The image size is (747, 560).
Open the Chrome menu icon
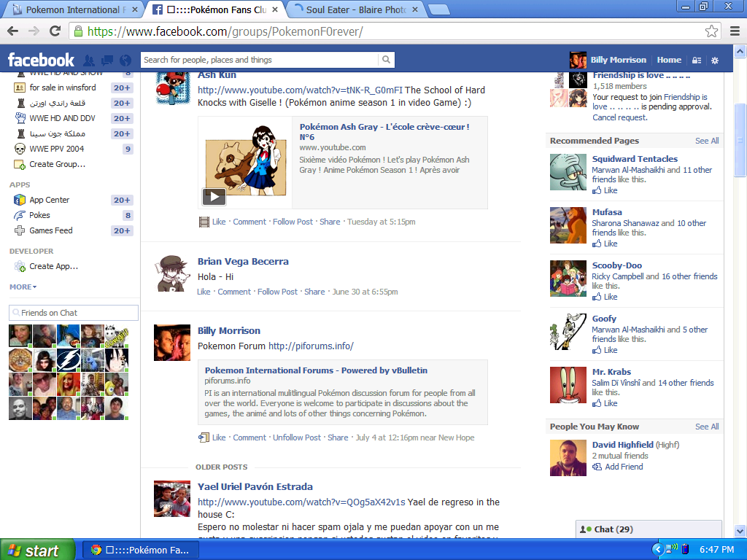(x=735, y=31)
